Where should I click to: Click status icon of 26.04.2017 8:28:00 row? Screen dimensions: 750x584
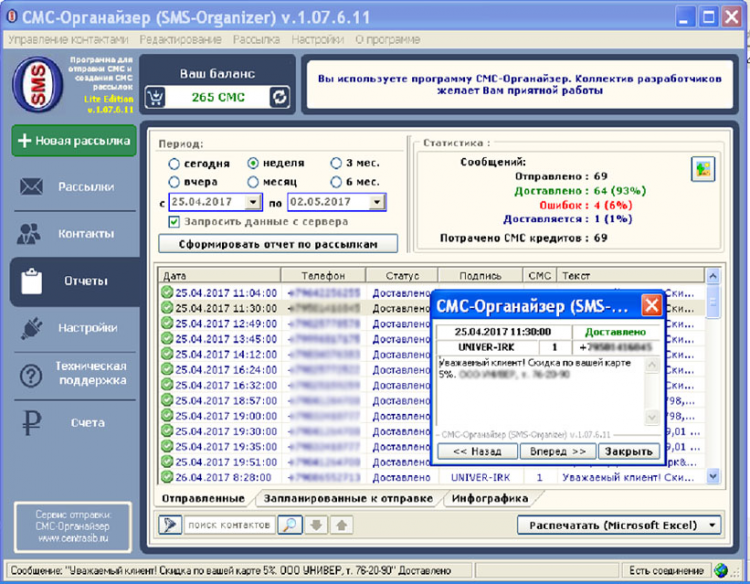tap(167, 476)
